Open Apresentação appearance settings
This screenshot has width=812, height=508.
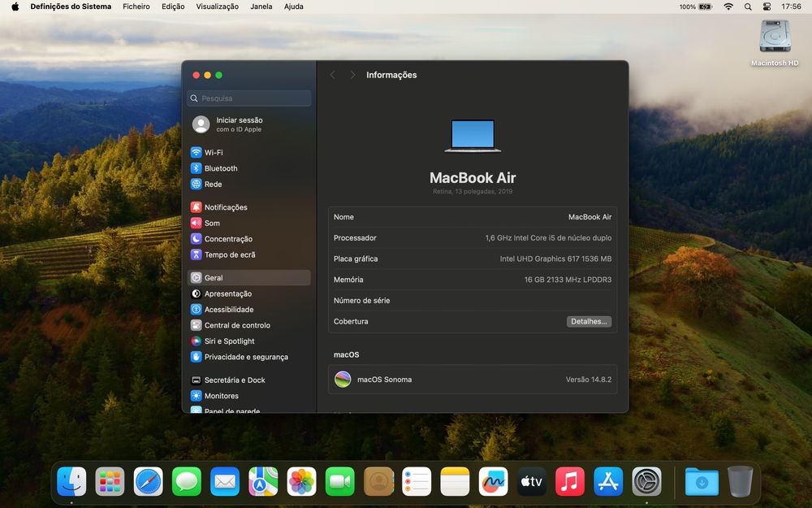pyautogui.click(x=249, y=293)
